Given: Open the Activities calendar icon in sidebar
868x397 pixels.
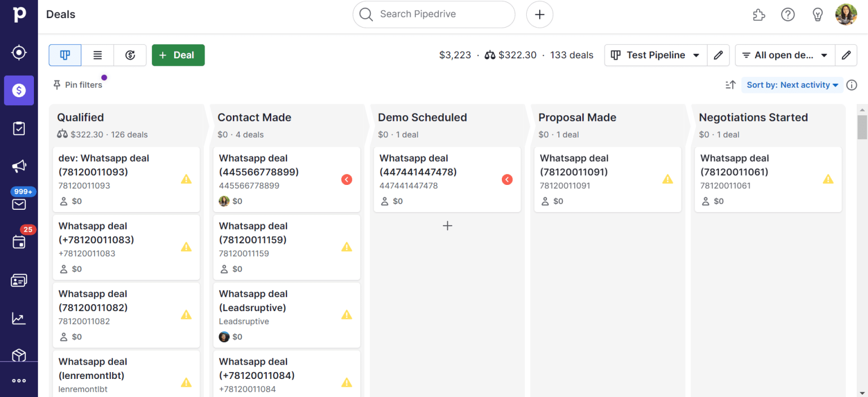Looking at the screenshot, I should tap(19, 242).
